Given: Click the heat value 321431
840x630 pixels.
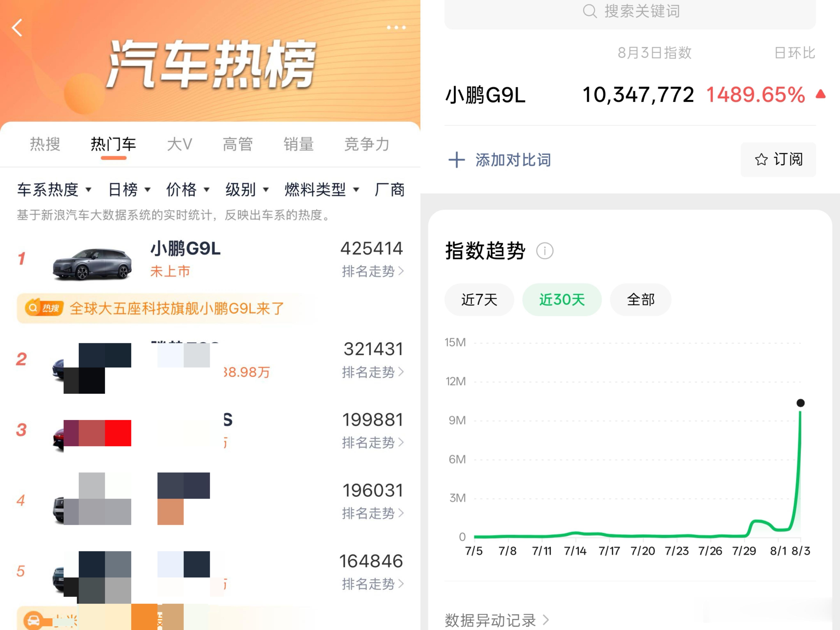Looking at the screenshot, I should click(373, 349).
